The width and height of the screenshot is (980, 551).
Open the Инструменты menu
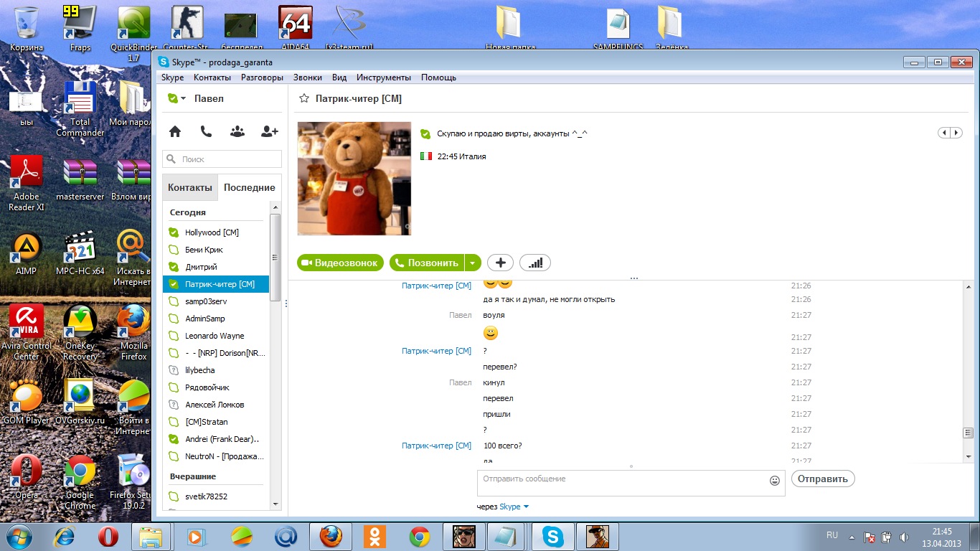384,77
